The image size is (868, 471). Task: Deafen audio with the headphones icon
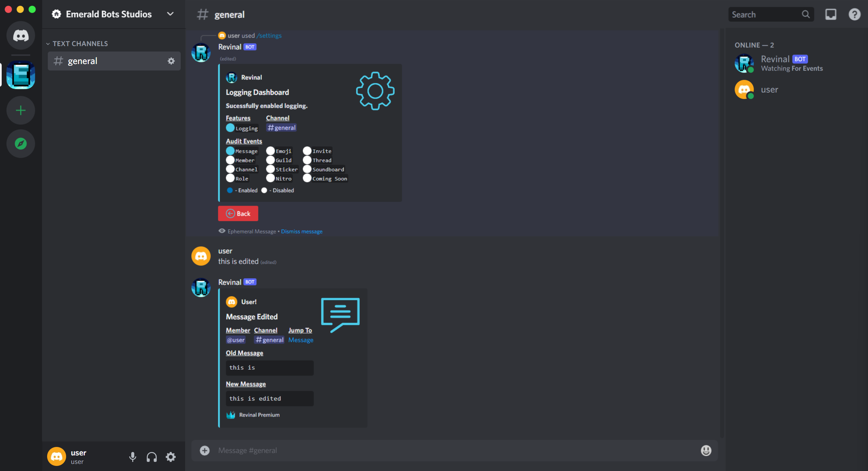152,457
